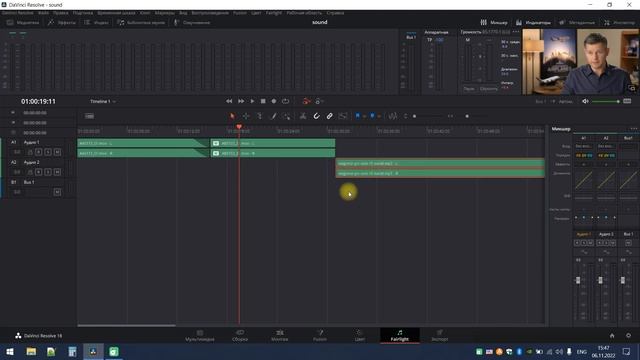
Task: Solo the Audio 1 track
Action: click(x=48, y=152)
